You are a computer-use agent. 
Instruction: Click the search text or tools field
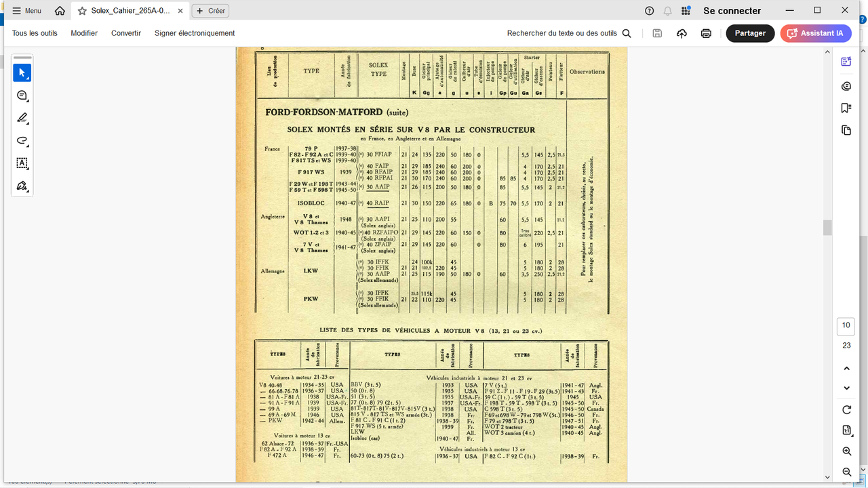pyautogui.click(x=569, y=33)
